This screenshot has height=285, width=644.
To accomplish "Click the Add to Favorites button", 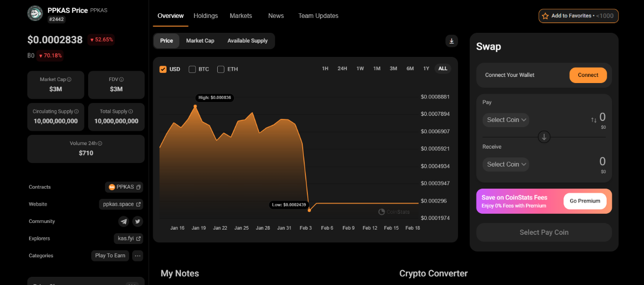I will 578,16.
